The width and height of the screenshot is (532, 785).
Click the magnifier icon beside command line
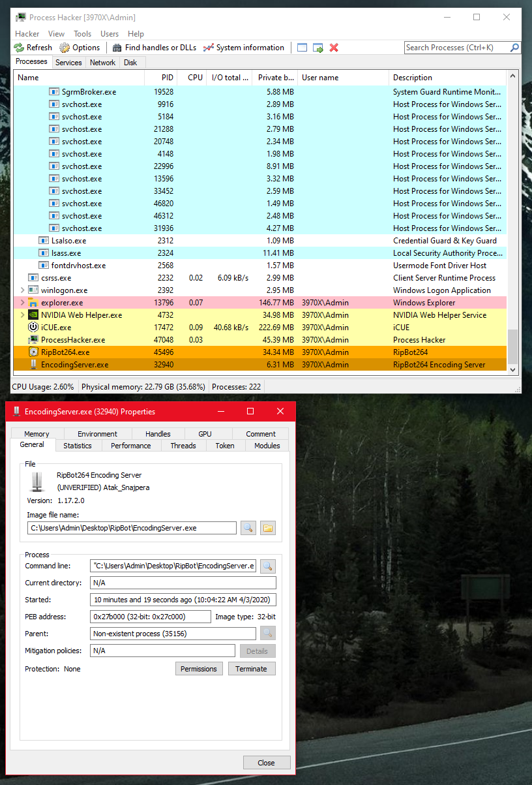(268, 566)
